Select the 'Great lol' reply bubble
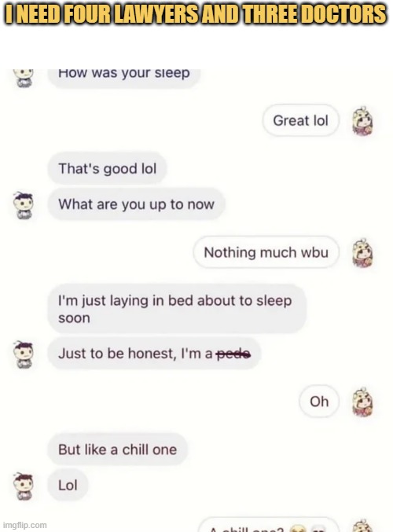The height and width of the screenshot is (532, 393). (301, 120)
